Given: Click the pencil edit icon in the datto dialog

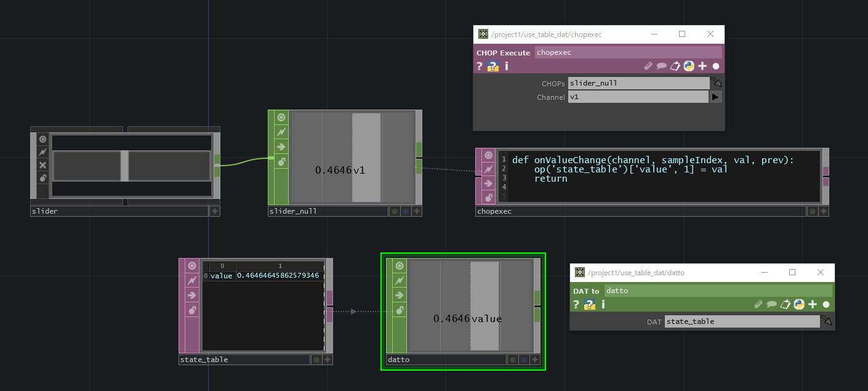Looking at the screenshot, I should (758, 304).
